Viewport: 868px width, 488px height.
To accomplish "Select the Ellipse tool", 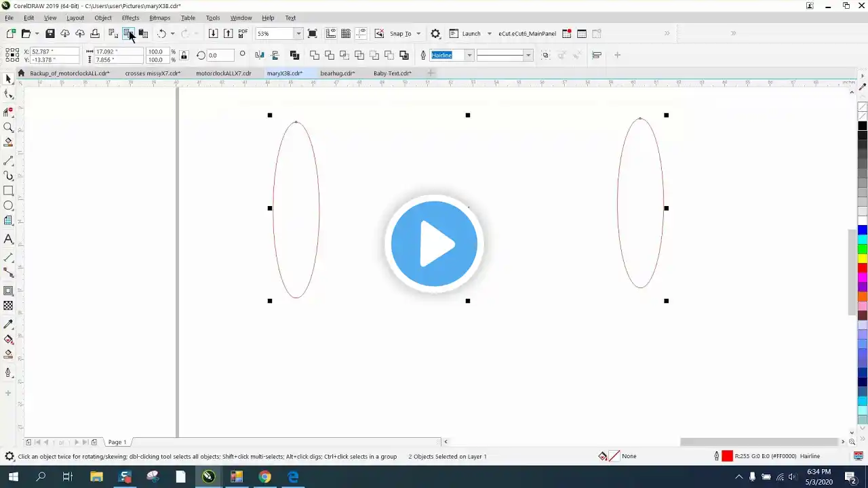I will pyautogui.click(x=8, y=205).
